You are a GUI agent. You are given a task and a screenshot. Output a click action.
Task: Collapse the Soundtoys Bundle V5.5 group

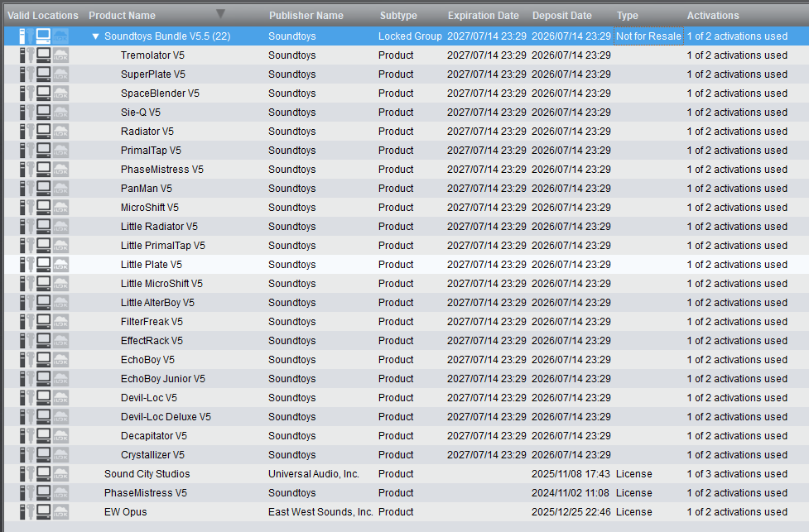click(x=95, y=36)
